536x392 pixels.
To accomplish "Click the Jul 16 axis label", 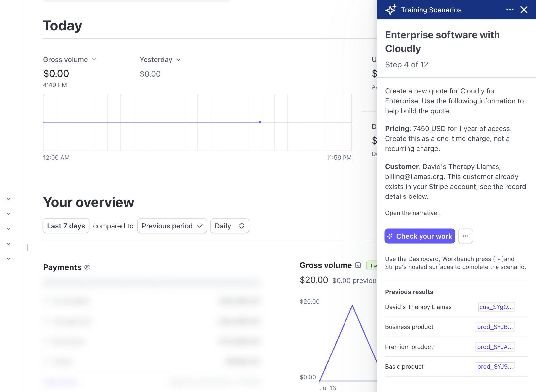I will [328, 388].
